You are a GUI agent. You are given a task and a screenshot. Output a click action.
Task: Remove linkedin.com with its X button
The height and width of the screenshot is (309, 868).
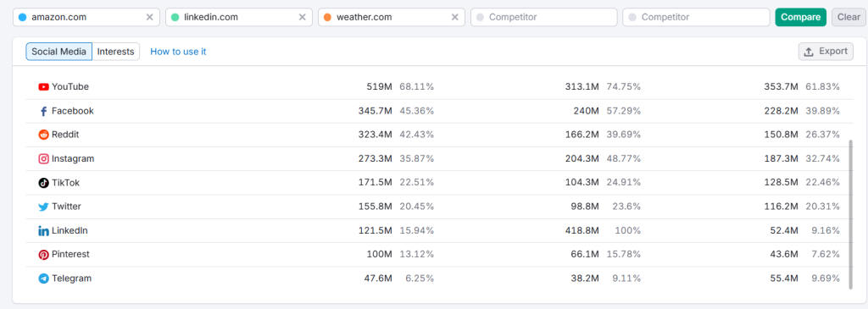pos(303,17)
